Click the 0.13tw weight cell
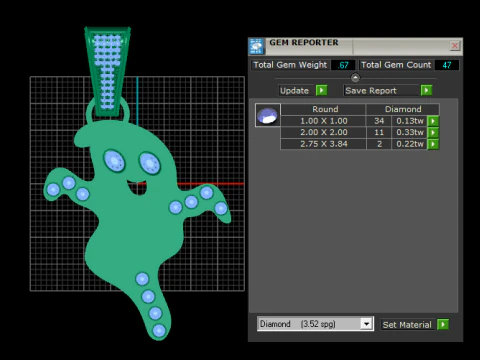The image size is (480, 360). [410, 121]
